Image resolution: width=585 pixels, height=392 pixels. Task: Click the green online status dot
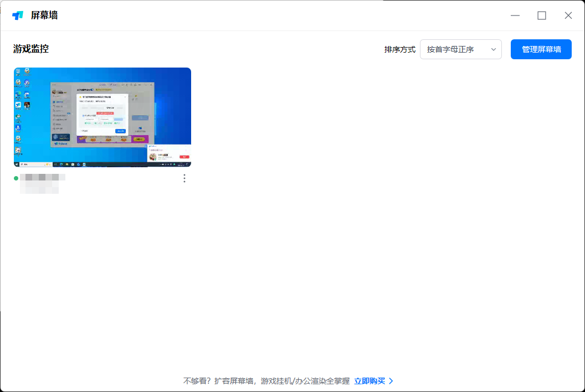(16, 178)
